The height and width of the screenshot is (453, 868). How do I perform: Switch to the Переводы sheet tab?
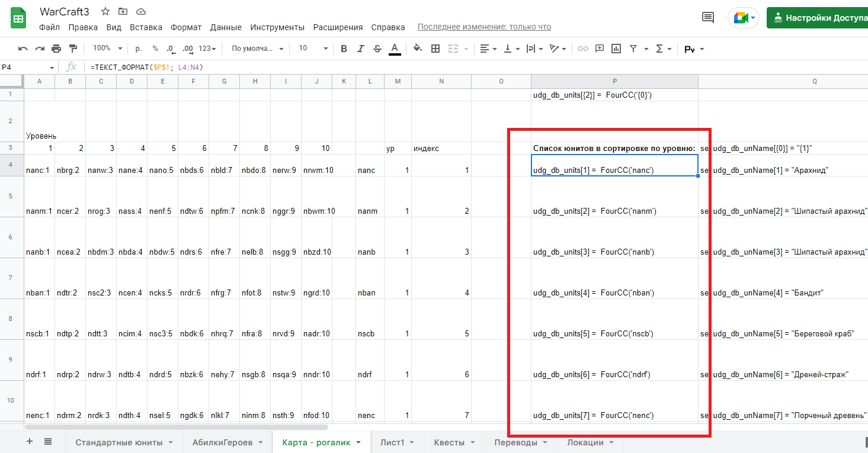[521, 442]
